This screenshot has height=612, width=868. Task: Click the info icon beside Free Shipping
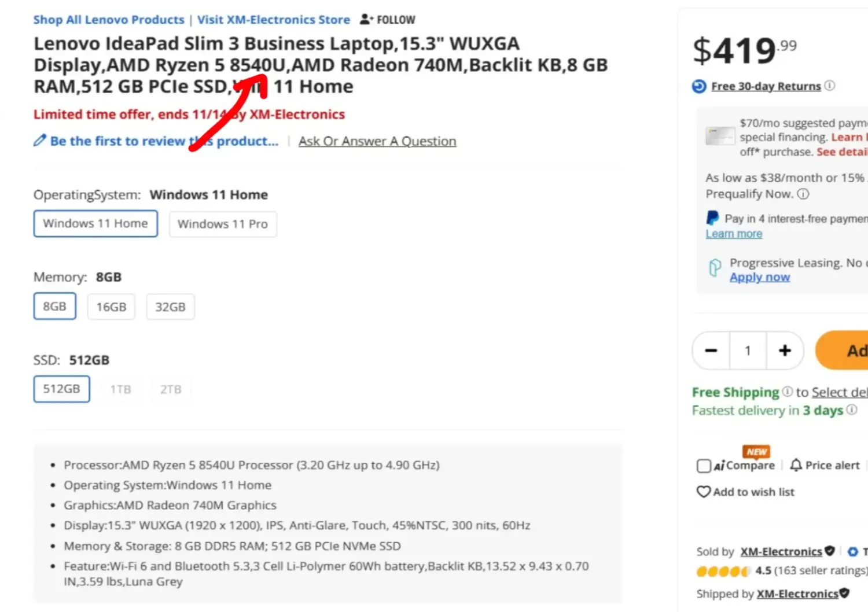coord(788,392)
